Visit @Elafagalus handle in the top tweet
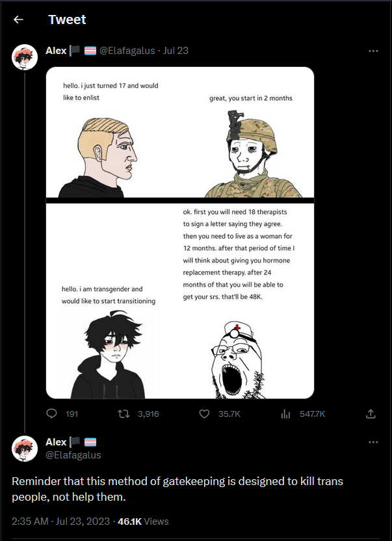Screen dimensions: 392x541 click(x=127, y=51)
